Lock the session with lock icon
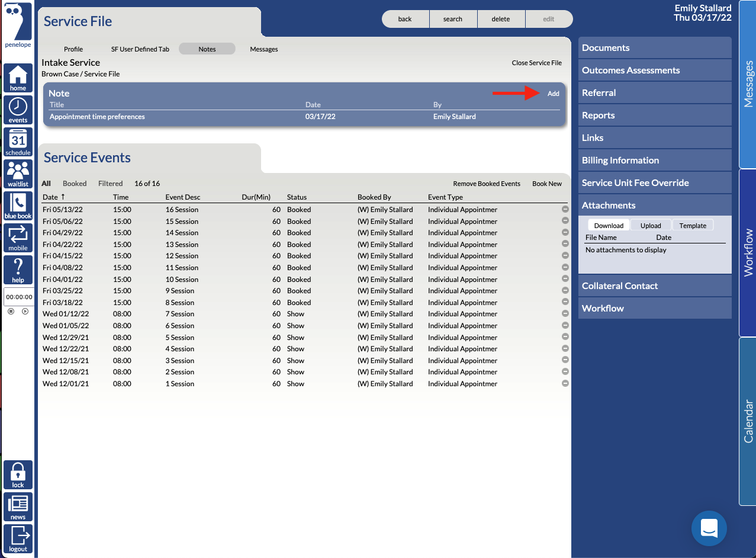The height and width of the screenshot is (558, 756). pos(18,475)
